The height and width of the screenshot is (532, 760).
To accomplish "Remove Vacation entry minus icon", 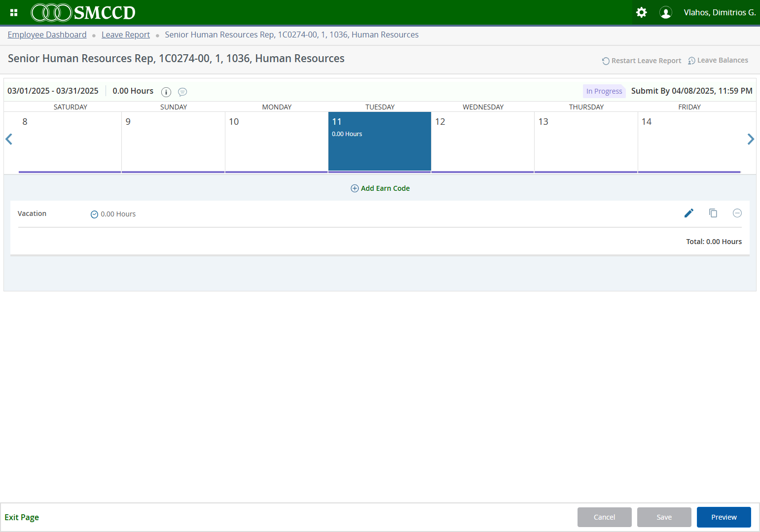I will coord(737,213).
